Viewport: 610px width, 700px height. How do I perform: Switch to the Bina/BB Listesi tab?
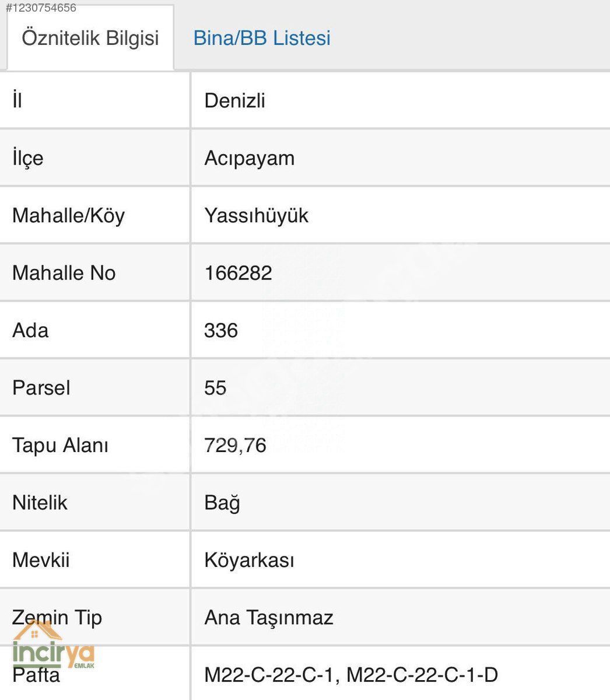pos(262,38)
